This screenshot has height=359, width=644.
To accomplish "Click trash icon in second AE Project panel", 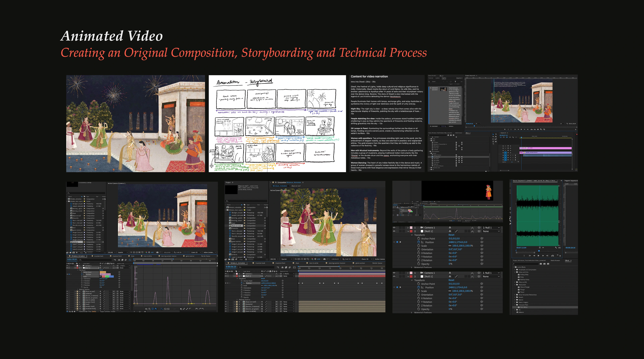I will [246, 259].
